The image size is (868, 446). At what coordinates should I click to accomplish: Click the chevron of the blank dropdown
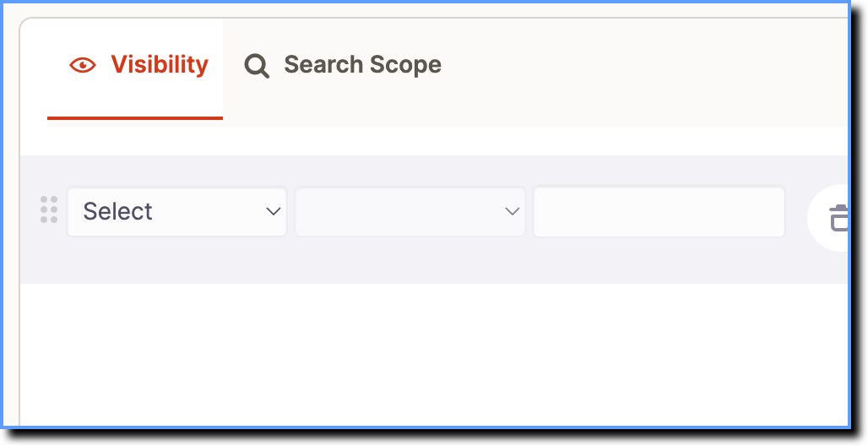click(x=512, y=212)
